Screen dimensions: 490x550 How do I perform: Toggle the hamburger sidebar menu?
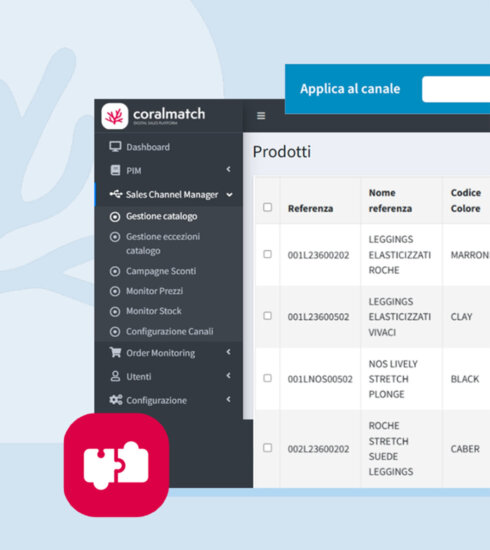coord(261,115)
